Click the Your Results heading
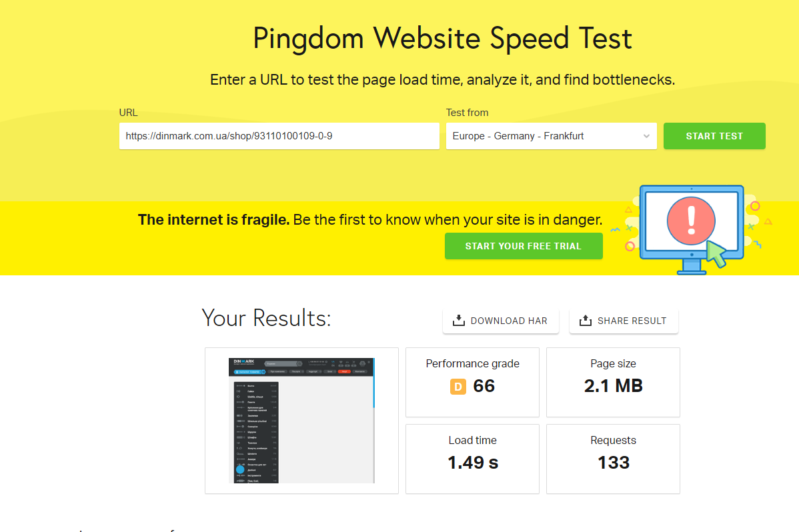The image size is (799, 532). (x=266, y=318)
